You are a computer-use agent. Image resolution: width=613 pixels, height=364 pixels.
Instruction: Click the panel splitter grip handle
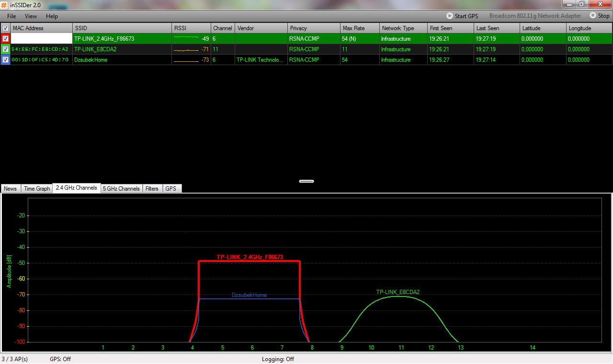(x=306, y=181)
